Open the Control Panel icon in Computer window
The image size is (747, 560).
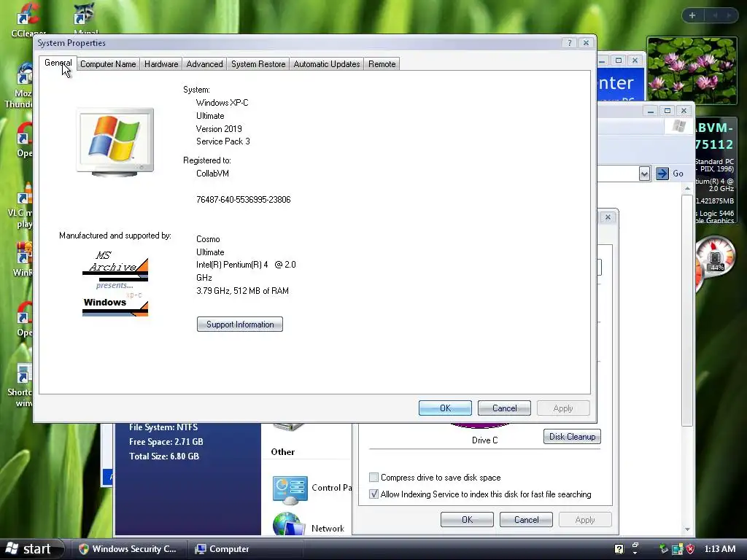point(290,490)
